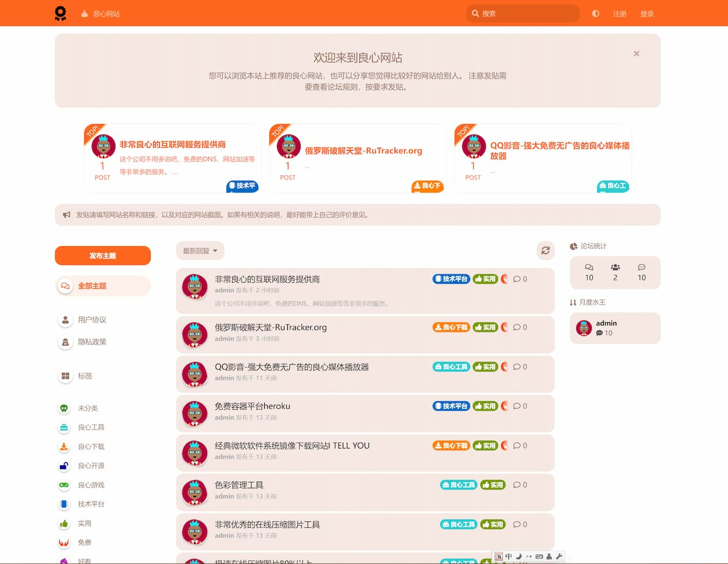The image size is (728, 564).
Task: Click the 注册 sign-up link
Action: click(x=620, y=14)
